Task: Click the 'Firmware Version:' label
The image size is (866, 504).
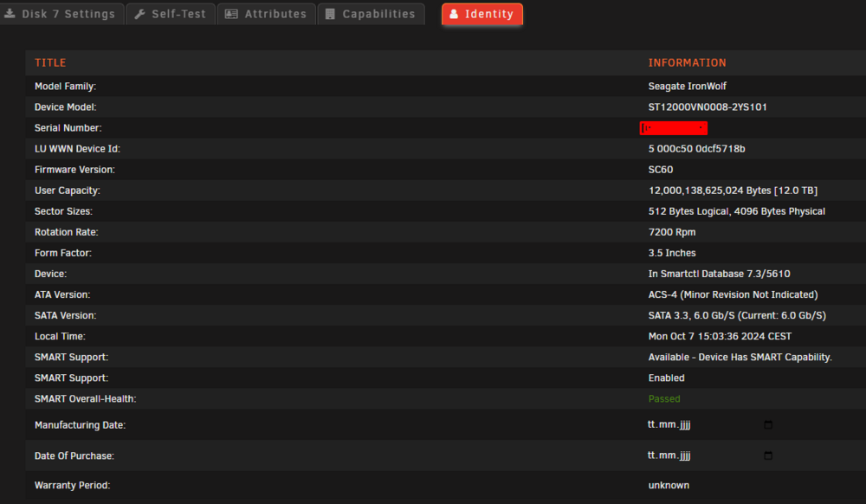Action: 74,170
